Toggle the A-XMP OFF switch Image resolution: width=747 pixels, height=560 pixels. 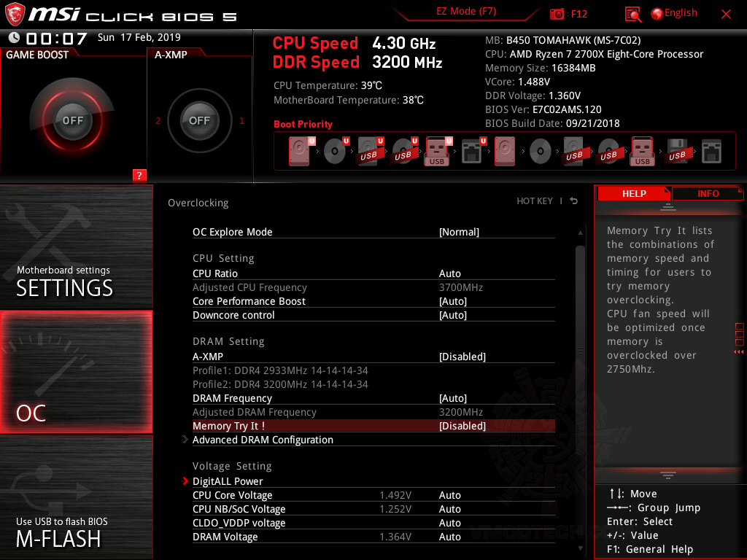click(x=199, y=121)
